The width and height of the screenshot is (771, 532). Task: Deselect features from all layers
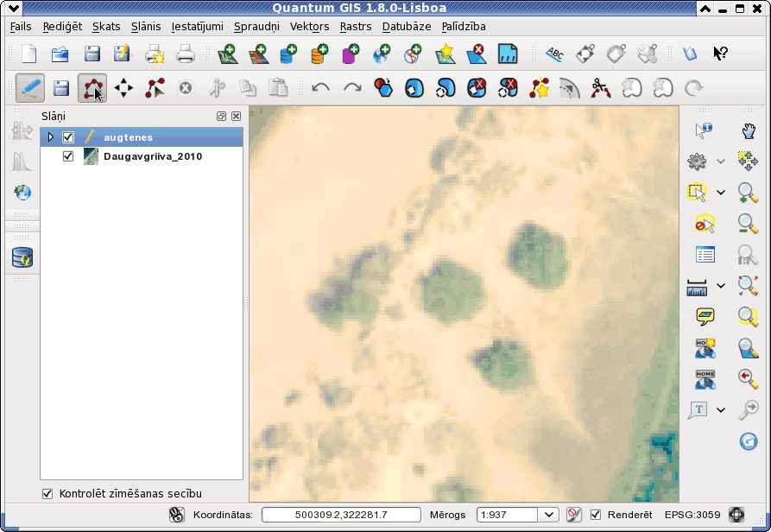(x=705, y=224)
